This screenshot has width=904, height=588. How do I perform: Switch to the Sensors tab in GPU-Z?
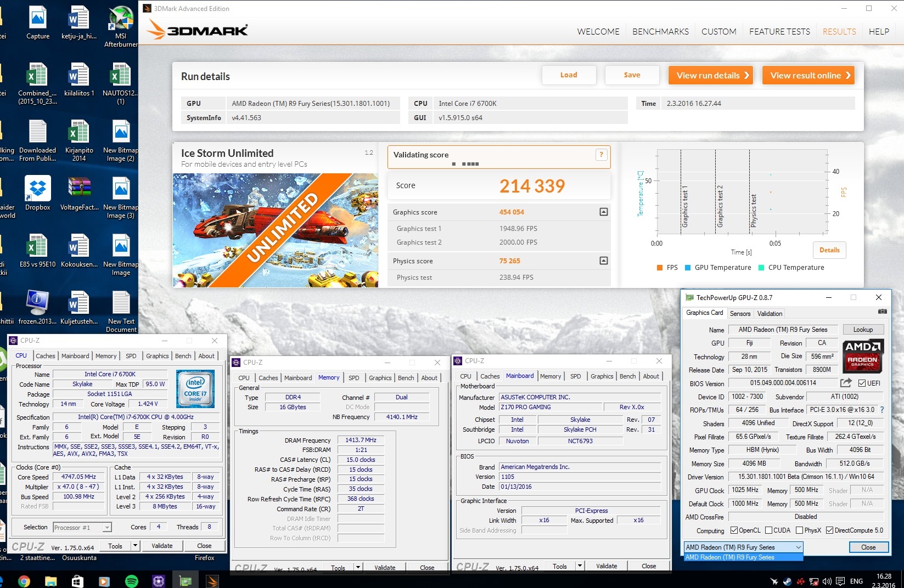click(x=740, y=314)
